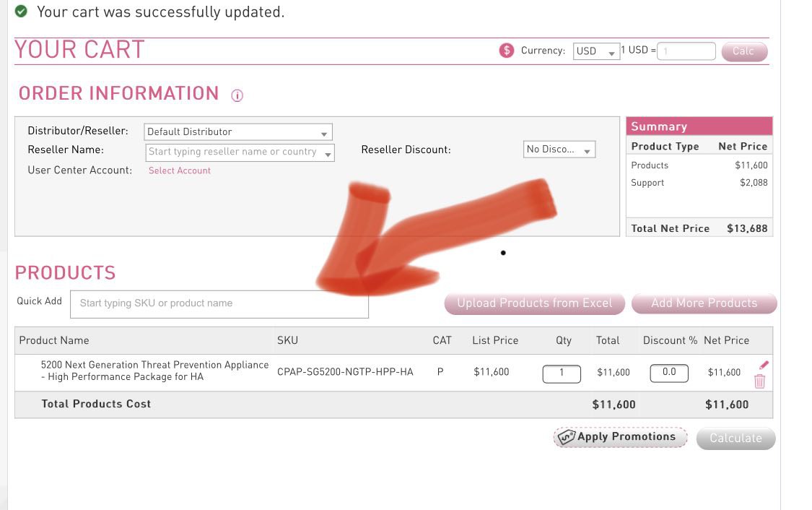Click the Discount % field

click(x=669, y=373)
